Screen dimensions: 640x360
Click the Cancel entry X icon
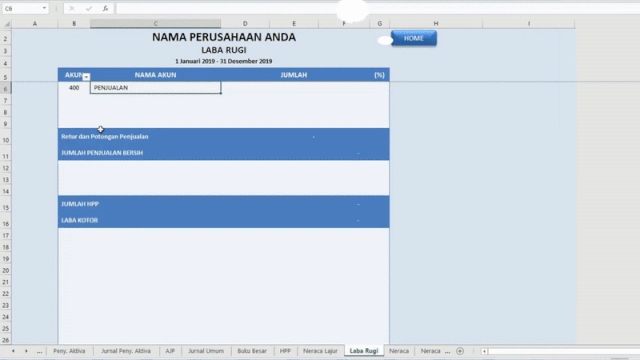(72, 8)
